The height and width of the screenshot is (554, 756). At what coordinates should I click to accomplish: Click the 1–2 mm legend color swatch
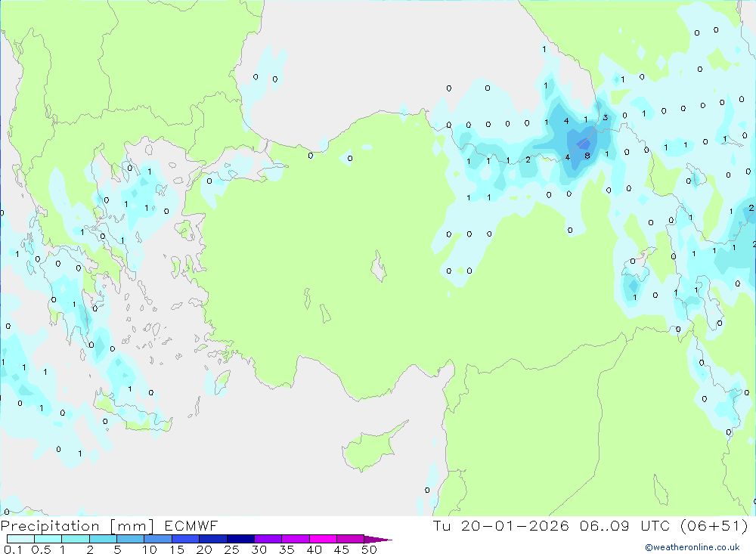tap(76, 539)
